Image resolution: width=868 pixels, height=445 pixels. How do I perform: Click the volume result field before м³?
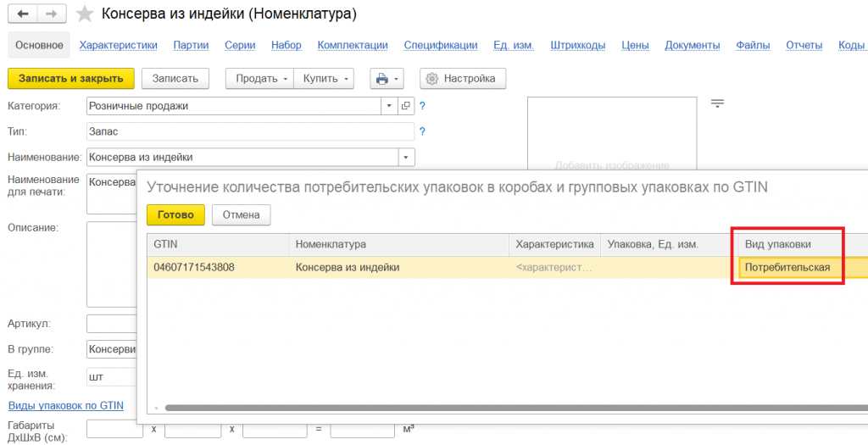click(363, 430)
